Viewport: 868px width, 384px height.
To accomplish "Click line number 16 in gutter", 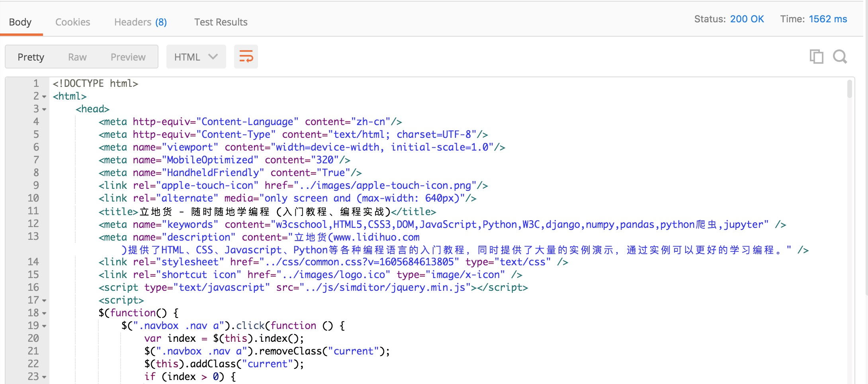I will [x=33, y=287].
